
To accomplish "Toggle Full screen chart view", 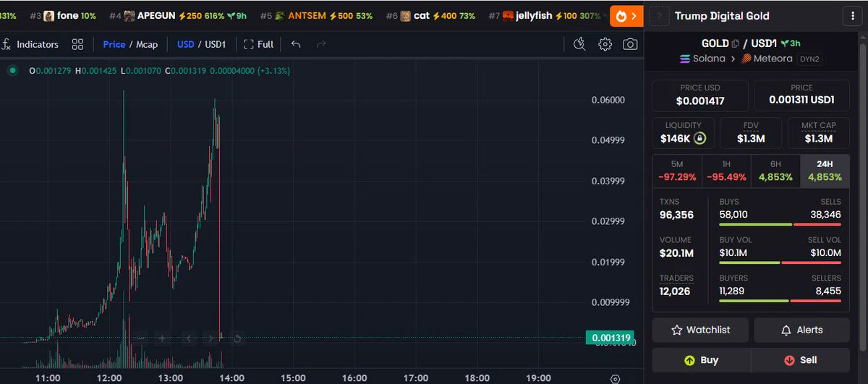I will (x=258, y=44).
